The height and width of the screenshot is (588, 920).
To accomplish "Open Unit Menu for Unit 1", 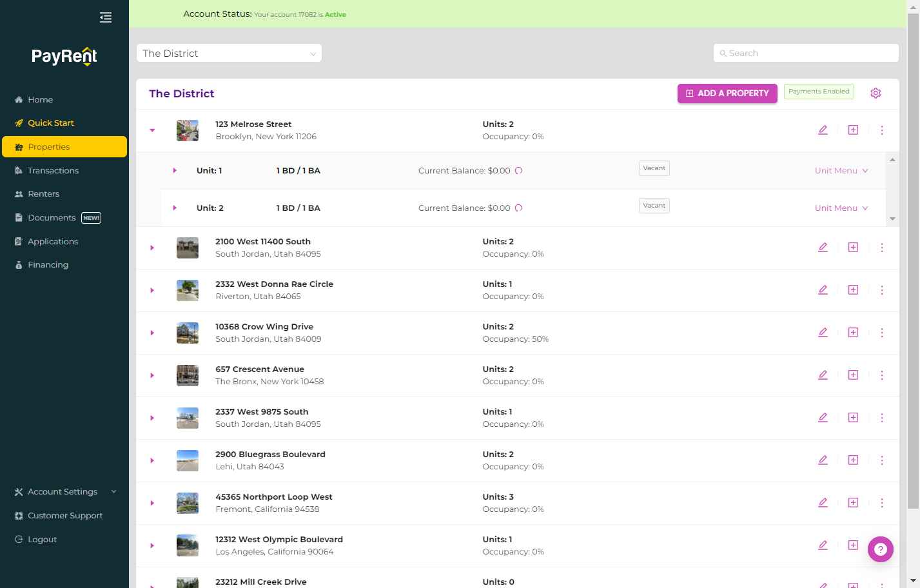I will (x=841, y=171).
